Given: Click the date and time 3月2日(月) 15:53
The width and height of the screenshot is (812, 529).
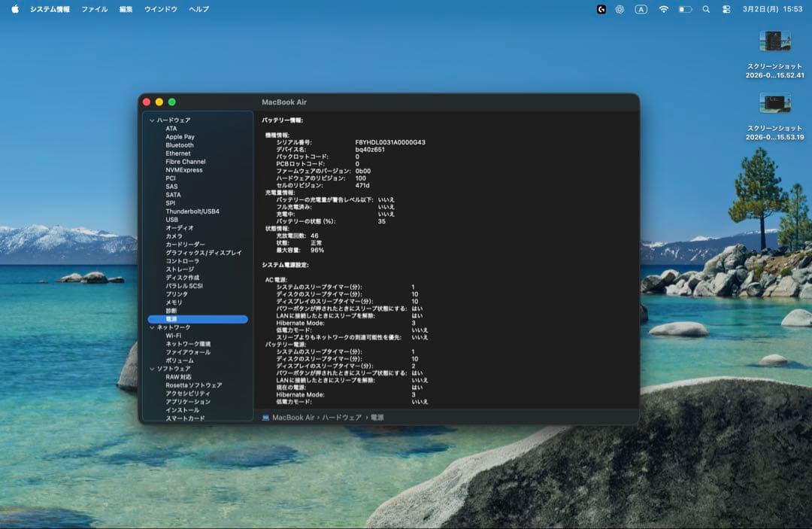Looking at the screenshot, I should [772, 9].
